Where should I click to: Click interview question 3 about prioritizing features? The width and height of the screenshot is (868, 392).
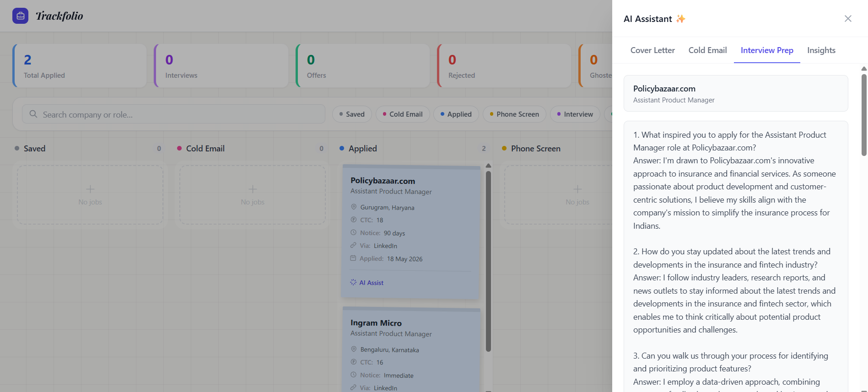click(x=731, y=362)
